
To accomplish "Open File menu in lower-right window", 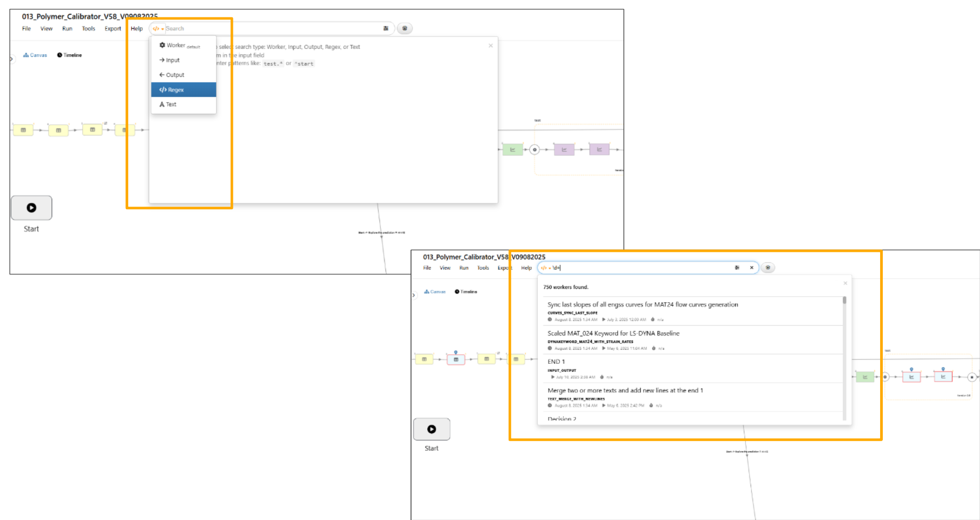I will pyautogui.click(x=427, y=268).
